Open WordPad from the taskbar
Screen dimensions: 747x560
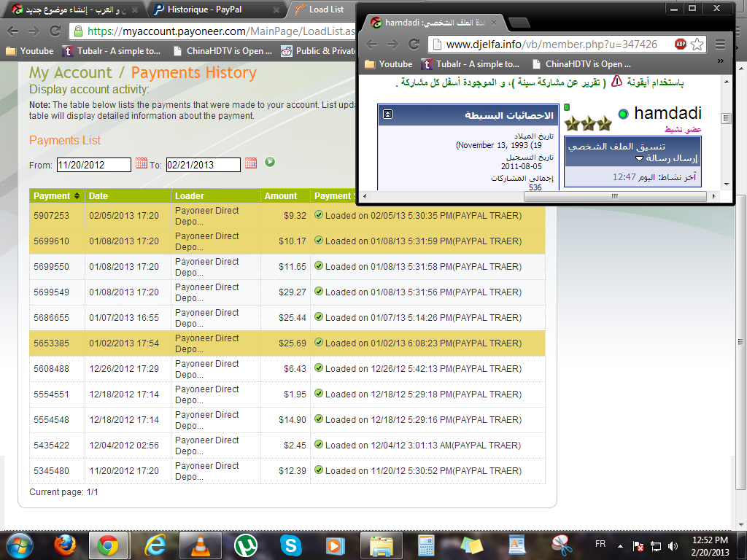[516, 545]
